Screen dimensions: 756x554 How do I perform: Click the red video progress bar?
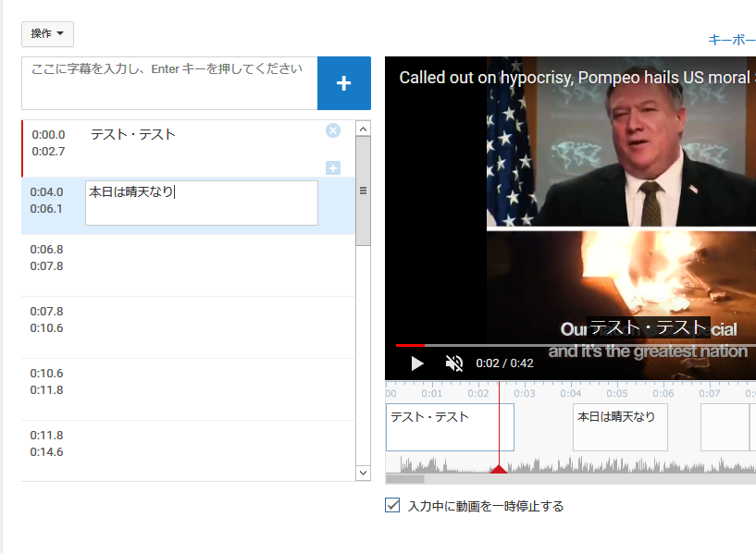point(409,345)
